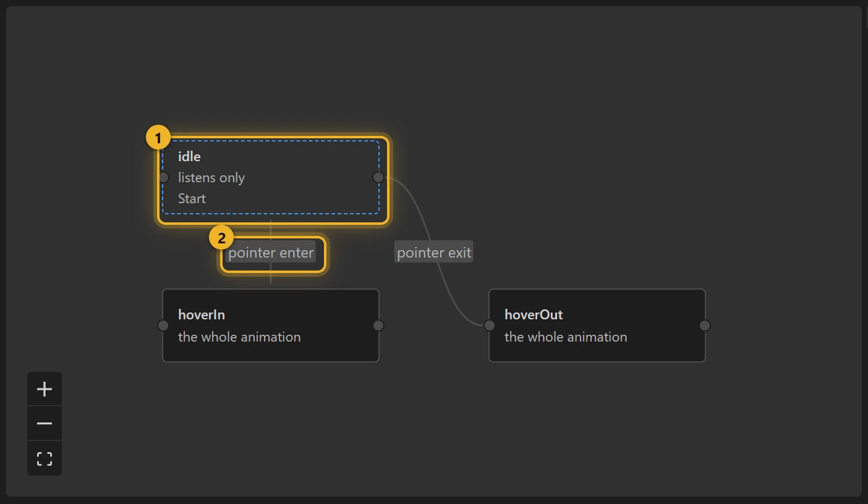
Task: Click 'the whole animation' text in hoverIn
Action: [239, 337]
